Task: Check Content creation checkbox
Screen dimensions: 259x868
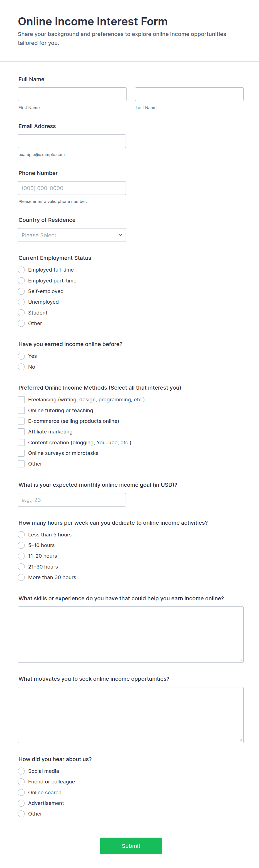Action: click(x=21, y=442)
